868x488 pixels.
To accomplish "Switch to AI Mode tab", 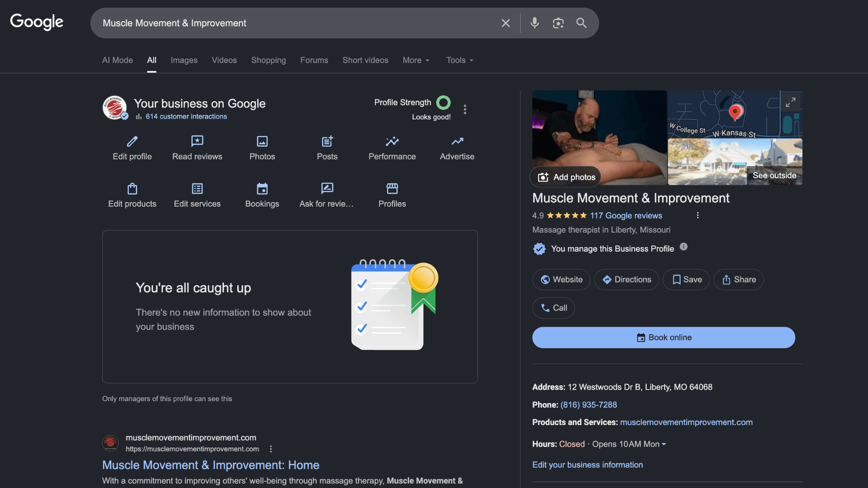I will click(118, 60).
